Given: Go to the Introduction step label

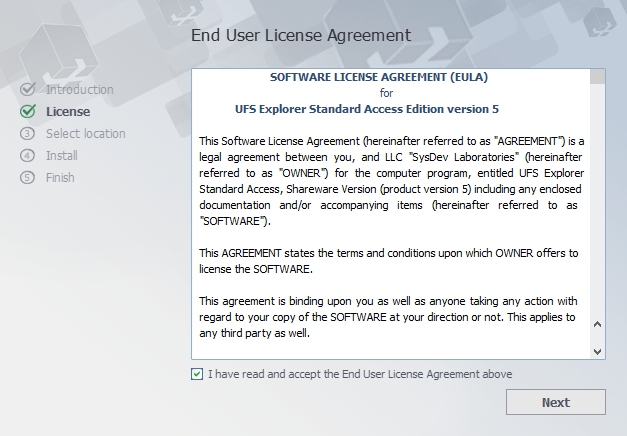Looking at the screenshot, I should (80, 90).
